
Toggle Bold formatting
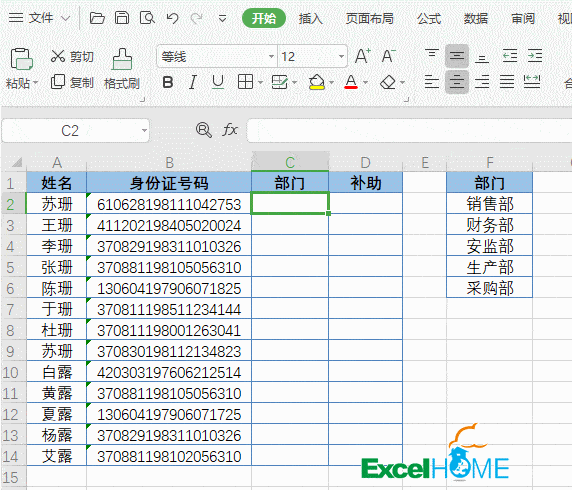(168, 82)
